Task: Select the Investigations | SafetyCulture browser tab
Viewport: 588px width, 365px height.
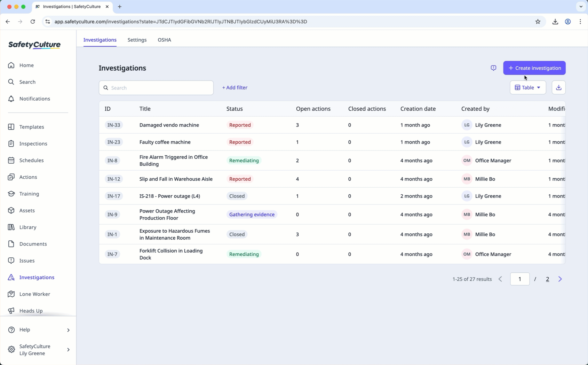Action: point(71,7)
